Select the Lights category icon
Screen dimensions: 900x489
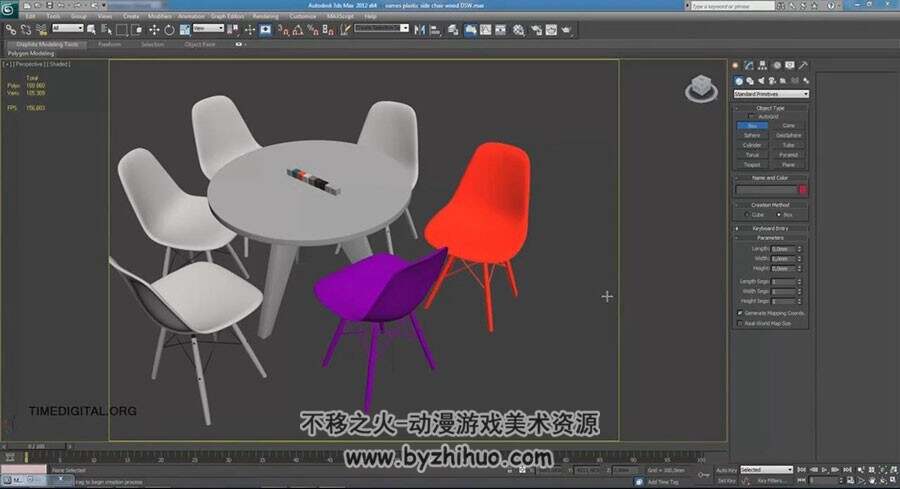click(761, 81)
